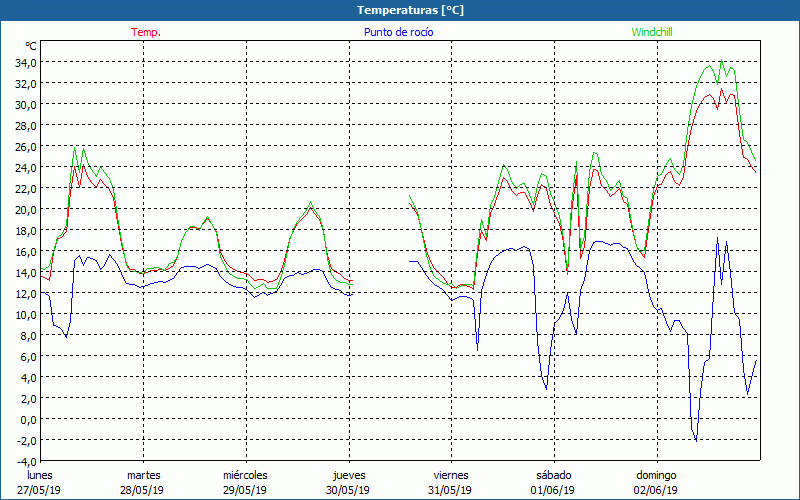Click the lunes day label
This screenshot has width=800, height=500.
pyautogui.click(x=40, y=475)
